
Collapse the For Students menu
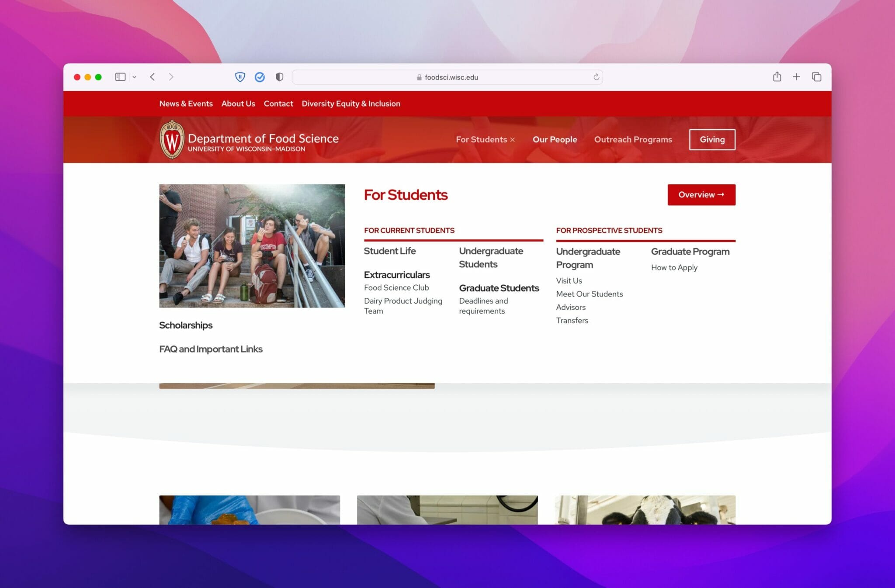(485, 139)
